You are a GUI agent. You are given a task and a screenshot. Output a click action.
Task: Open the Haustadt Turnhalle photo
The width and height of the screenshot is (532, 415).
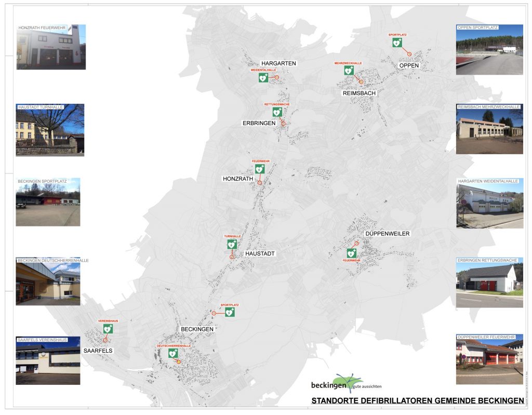[x=50, y=130]
